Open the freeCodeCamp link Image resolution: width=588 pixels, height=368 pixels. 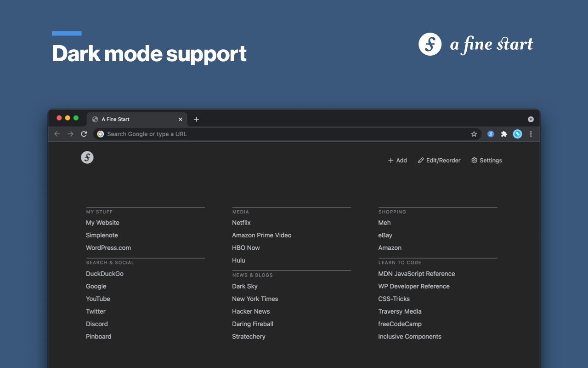click(x=400, y=324)
